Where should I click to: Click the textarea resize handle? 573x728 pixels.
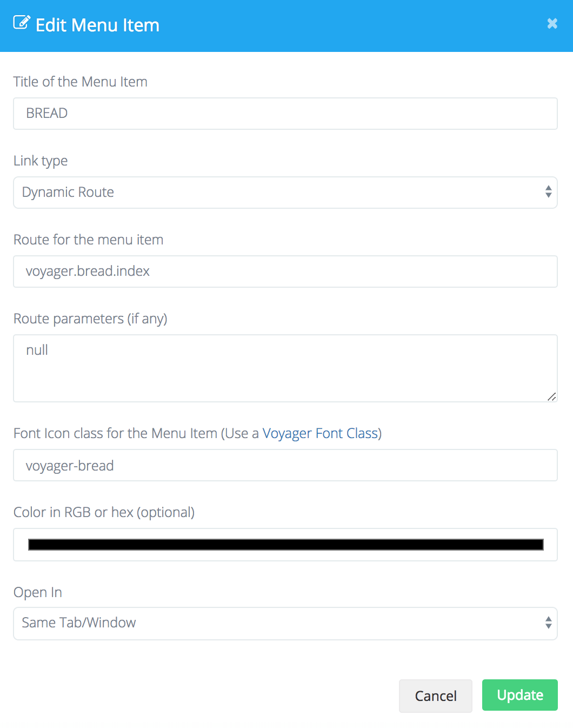click(x=551, y=396)
